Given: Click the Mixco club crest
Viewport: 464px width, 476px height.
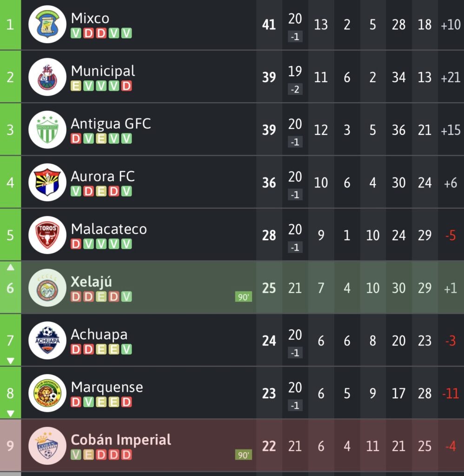Looking at the screenshot, I should pyautogui.click(x=47, y=25).
